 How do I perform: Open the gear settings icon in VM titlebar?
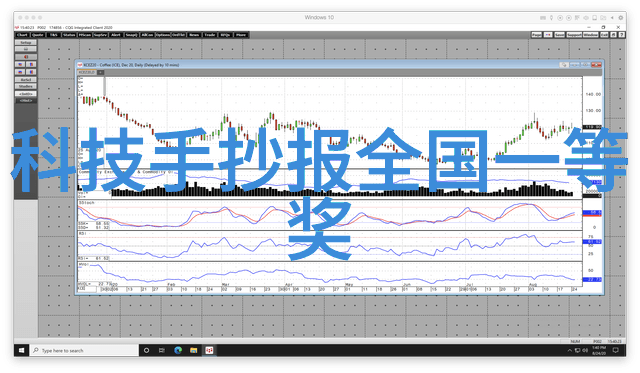[621, 18]
